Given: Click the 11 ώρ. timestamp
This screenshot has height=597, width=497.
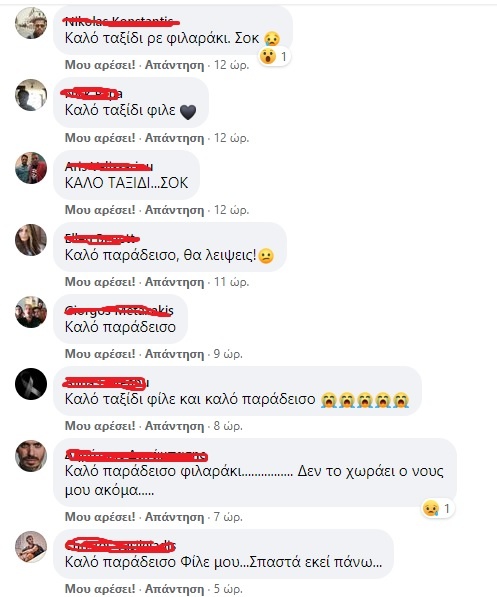Looking at the screenshot, I should pos(231,282).
